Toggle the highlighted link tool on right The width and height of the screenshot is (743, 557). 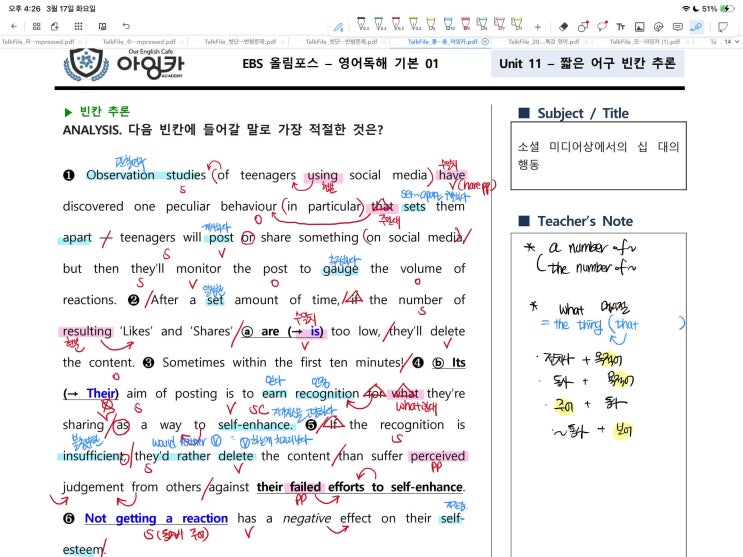pyautogui.click(x=696, y=26)
